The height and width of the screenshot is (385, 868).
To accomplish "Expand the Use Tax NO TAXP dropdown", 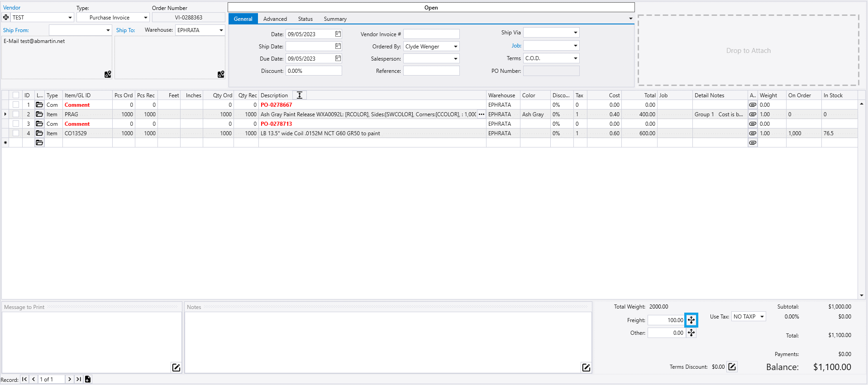I will point(762,317).
